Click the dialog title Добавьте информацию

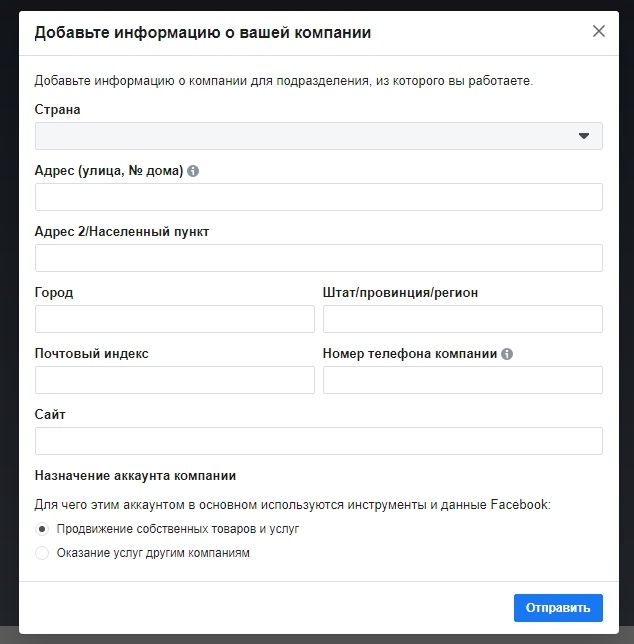click(202, 32)
